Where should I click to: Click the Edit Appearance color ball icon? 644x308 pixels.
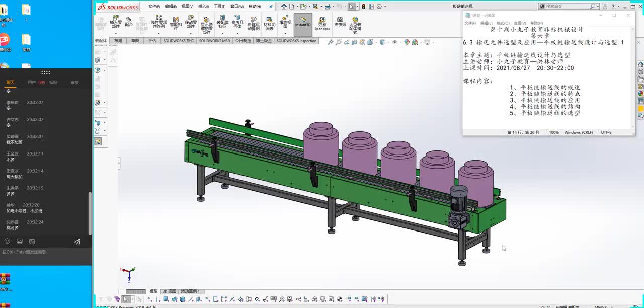tap(408, 43)
